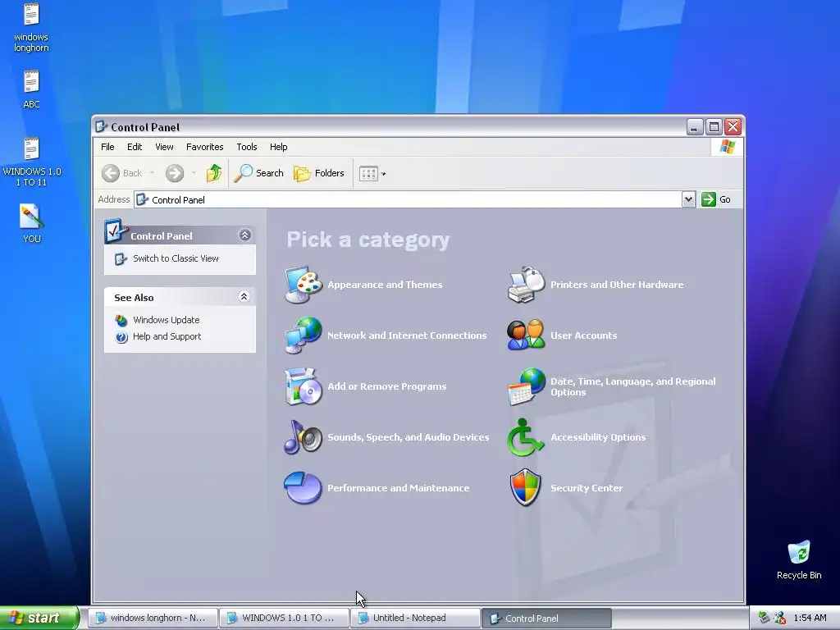Open the View menu
The width and height of the screenshot is (840, 630).
(x=164, y=147)
